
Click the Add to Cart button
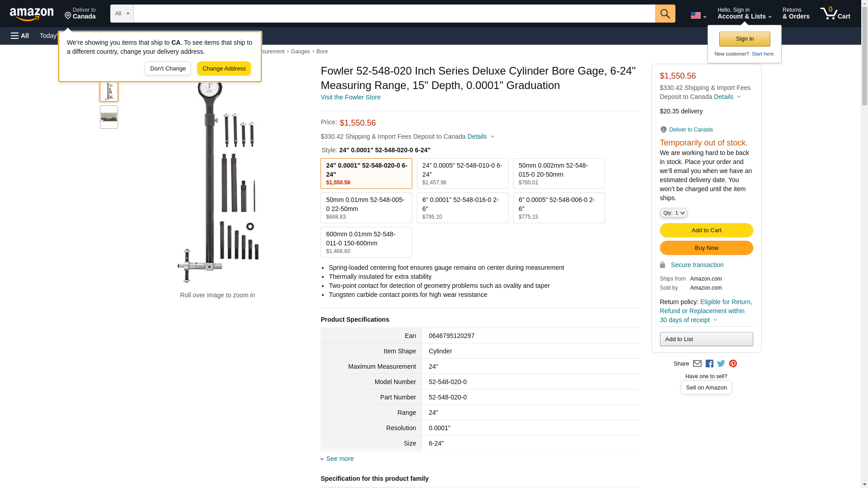click(706, 230)
